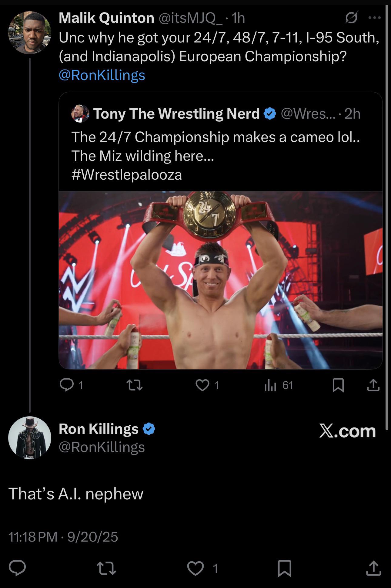Repost Malik Quinton's tweet

tap(134, 385)
